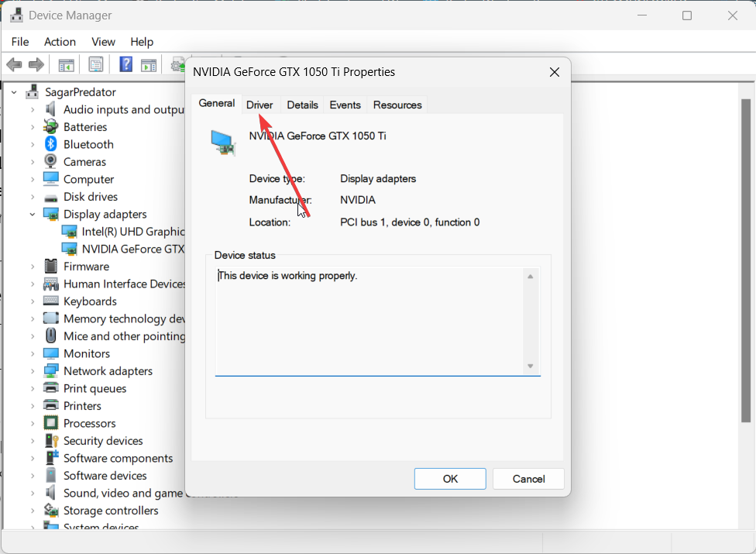The width and height of the screenshot is (756, 554).
Task: Close the GTX 1050 Ti Properties dialog
Action: [x=555, y=72]
